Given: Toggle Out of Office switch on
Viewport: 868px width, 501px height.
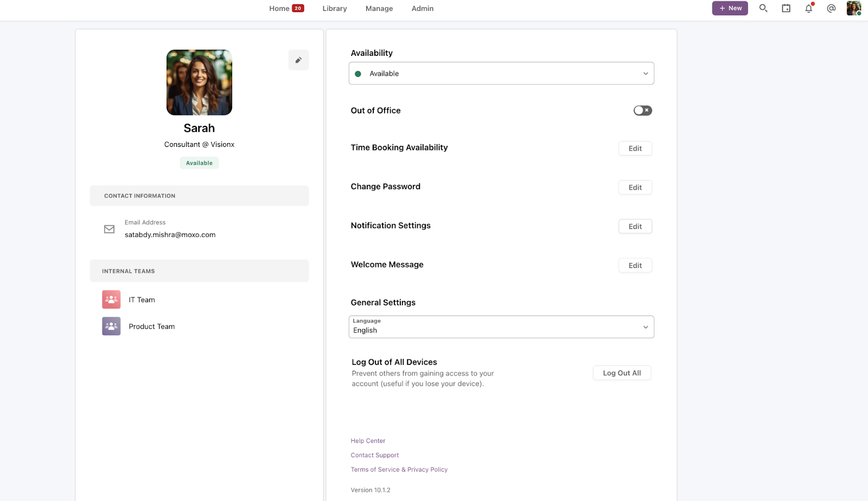Looking at the screenshot, I should pyautogui.click(x=642, y=110).
